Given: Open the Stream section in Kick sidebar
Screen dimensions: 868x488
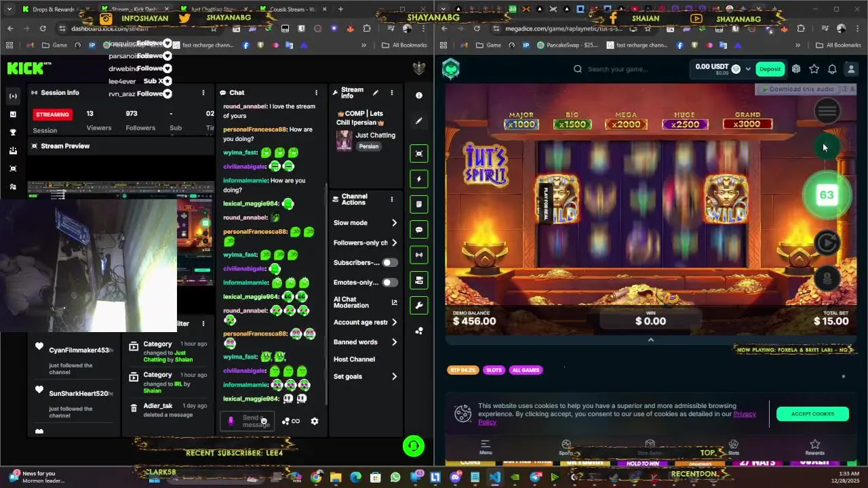Looking at the screenshot, I should [x=13, y=96].
